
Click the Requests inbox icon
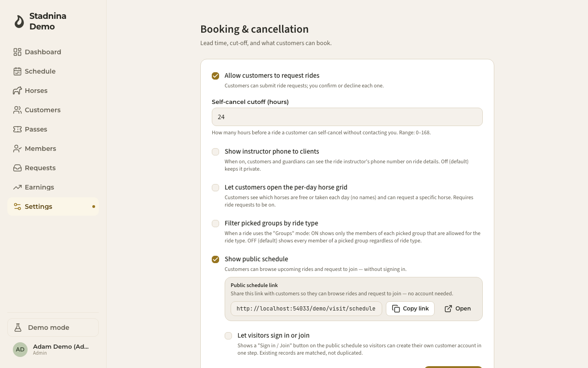tap(17, 168)
